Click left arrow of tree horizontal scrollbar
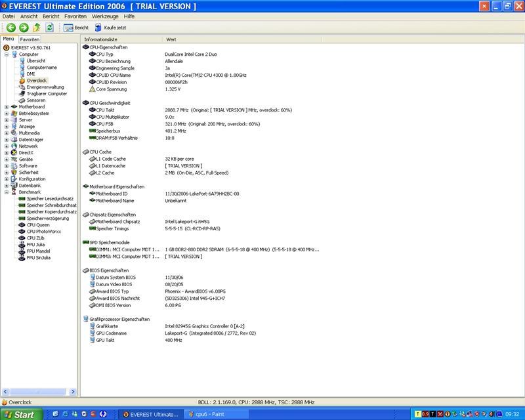The image size is (525, 420). (x=5, y=391)
